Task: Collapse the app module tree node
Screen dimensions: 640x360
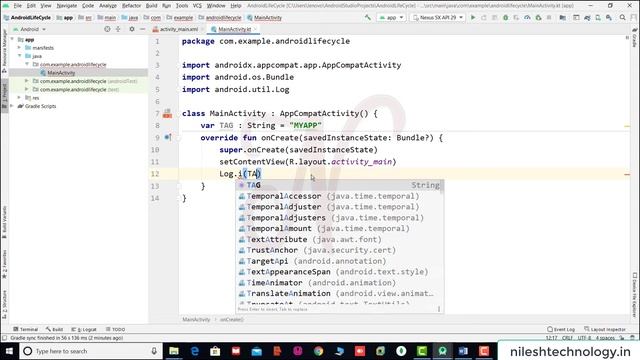Action: click(x=12, y=40)
